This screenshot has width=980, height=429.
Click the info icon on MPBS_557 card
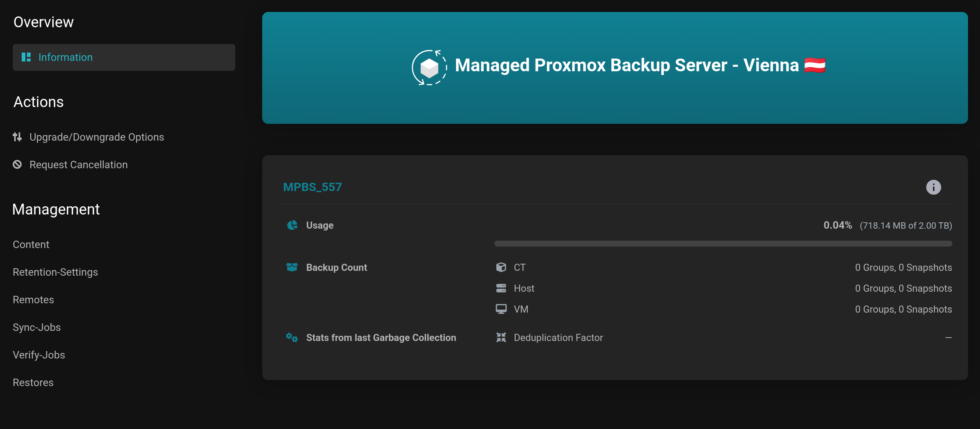point(933,187)
